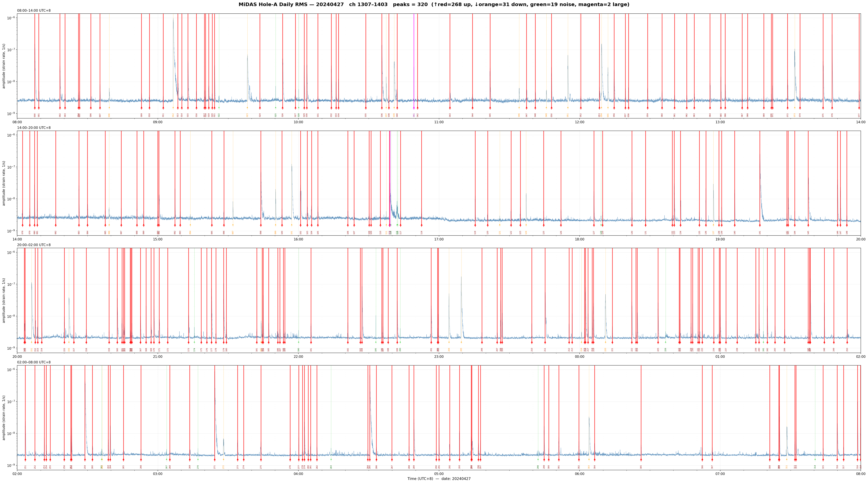
Task: Click the 21:00 time tick label
Action: tap(158, 356)
